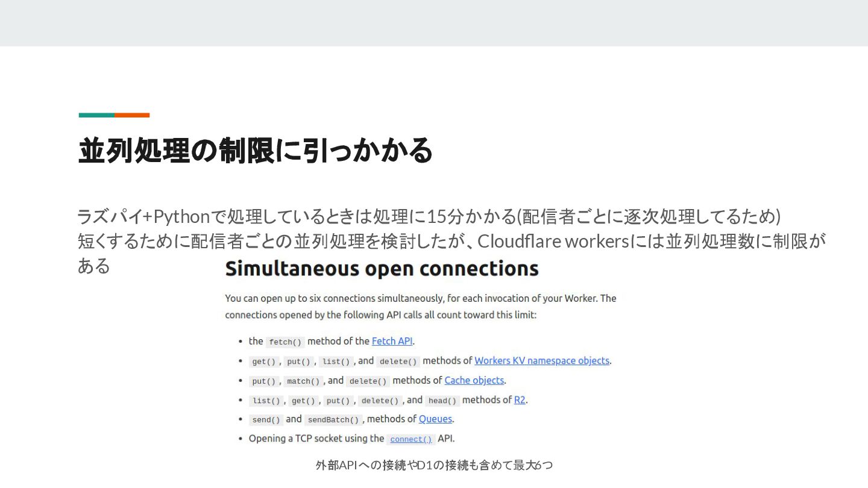Click the send() code snippet
The image size is (868, 488).
coord(266,420)
